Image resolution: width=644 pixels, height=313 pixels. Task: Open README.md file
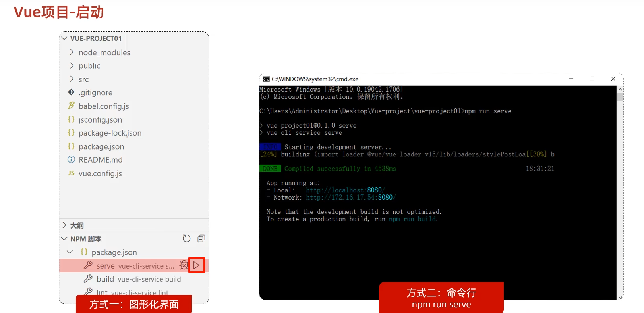click(101, 160)
